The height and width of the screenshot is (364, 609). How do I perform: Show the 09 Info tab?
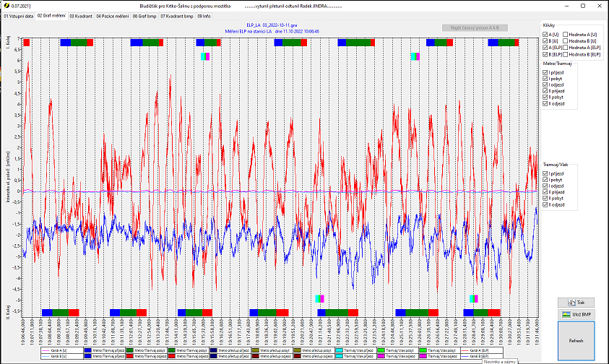pyautogui.click(x=204, y=15)
